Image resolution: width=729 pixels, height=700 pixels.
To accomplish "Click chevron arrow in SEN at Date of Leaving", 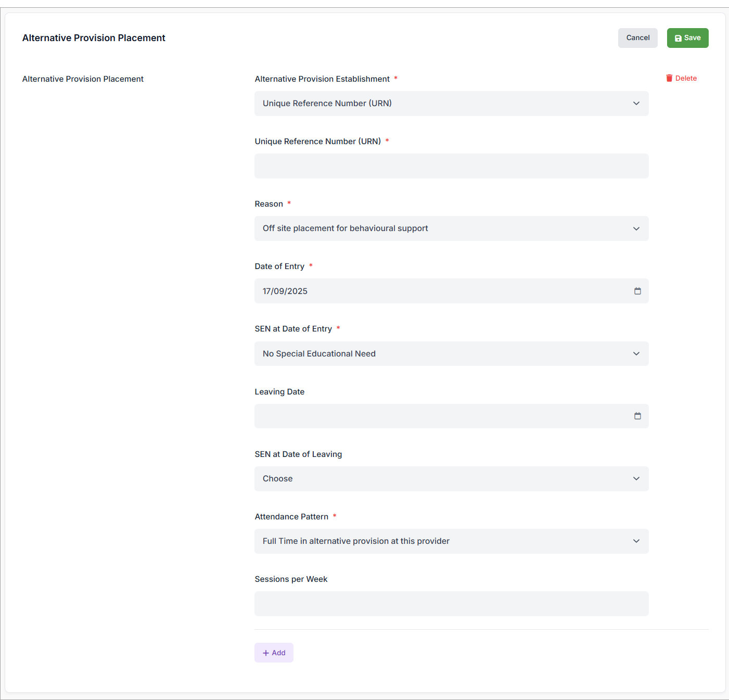I will point(636,478).
